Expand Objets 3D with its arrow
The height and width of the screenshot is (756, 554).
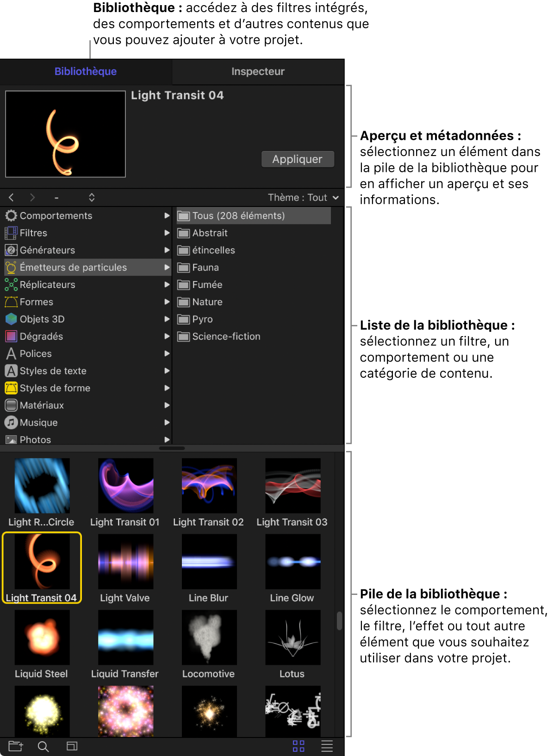tap(167, 319)
